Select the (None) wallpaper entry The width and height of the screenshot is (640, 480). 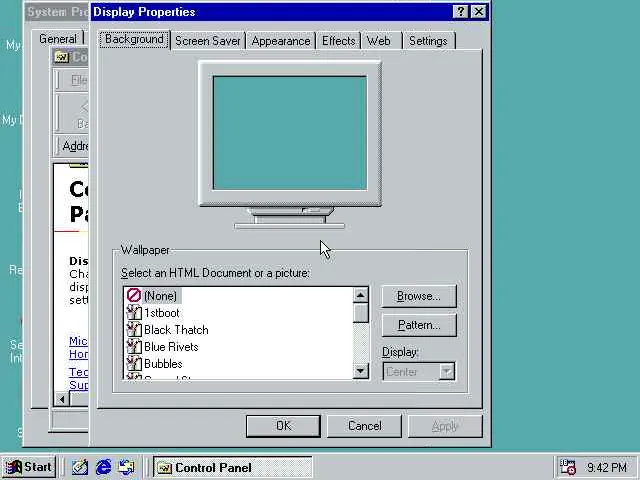point(160,296)
